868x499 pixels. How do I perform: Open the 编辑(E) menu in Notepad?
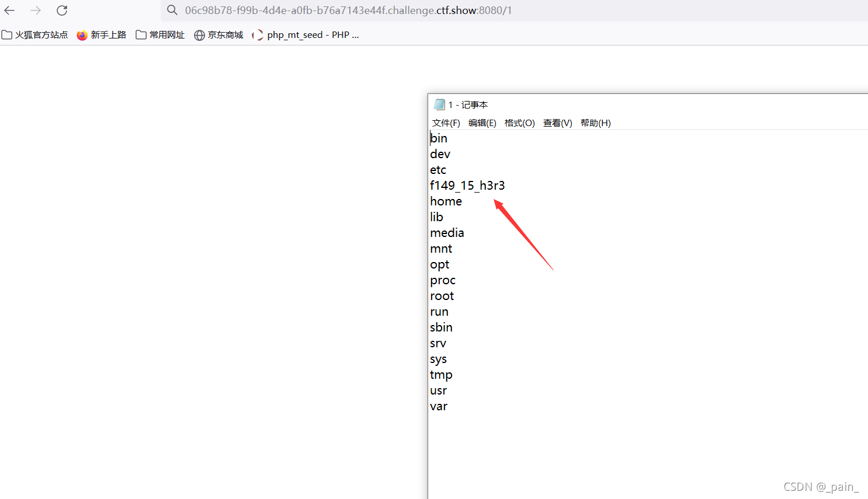pos(482,123)
